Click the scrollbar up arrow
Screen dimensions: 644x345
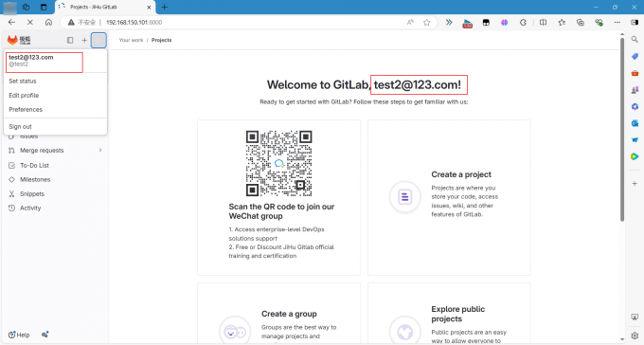pyautogui.click(x=622, y=34)
